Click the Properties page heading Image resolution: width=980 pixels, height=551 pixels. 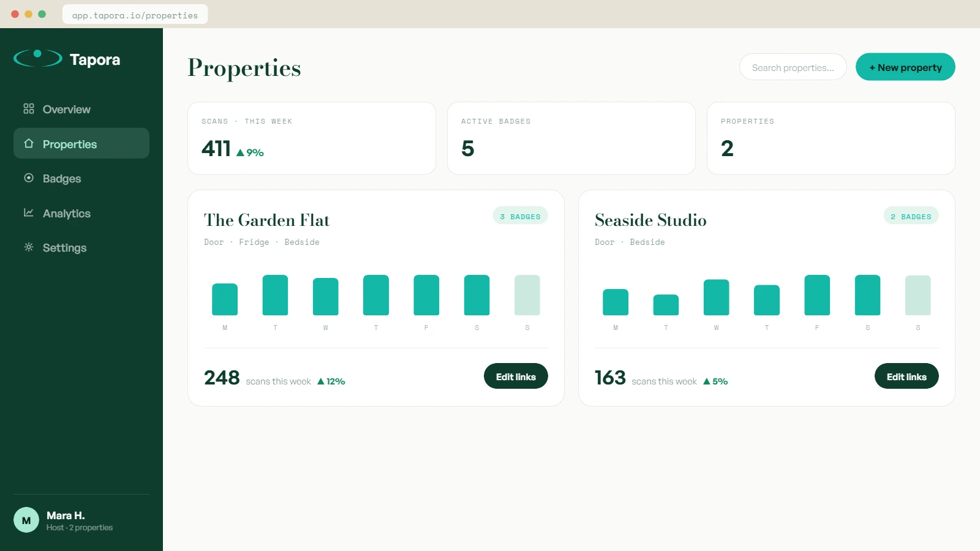pos(244,68)
